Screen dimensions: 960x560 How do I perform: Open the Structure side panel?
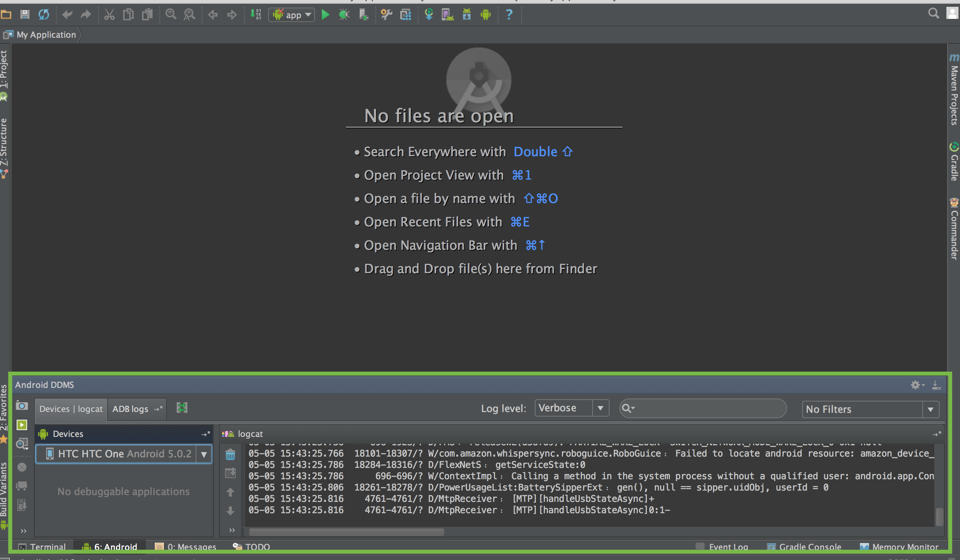(x=4, y=148)
